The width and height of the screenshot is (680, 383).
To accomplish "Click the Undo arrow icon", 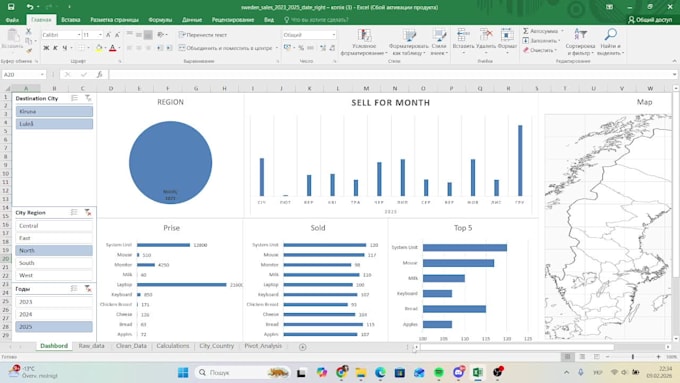I will [29, 7].
